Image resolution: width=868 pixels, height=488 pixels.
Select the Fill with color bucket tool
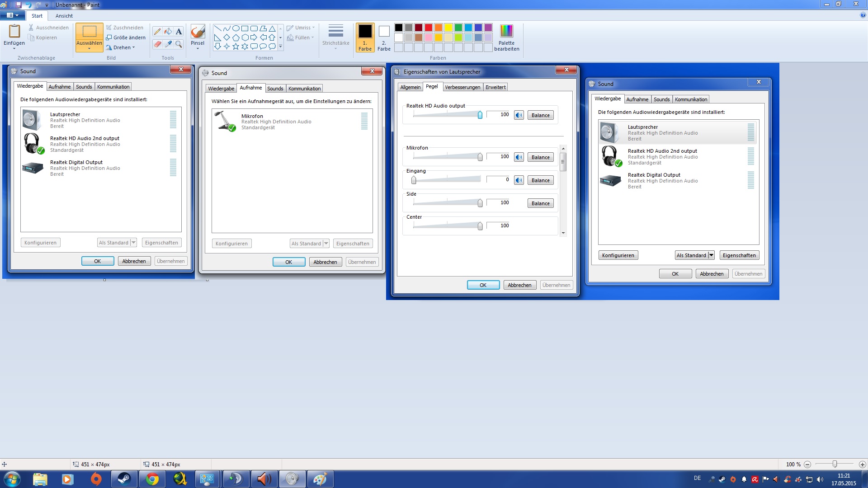point(168,31)
